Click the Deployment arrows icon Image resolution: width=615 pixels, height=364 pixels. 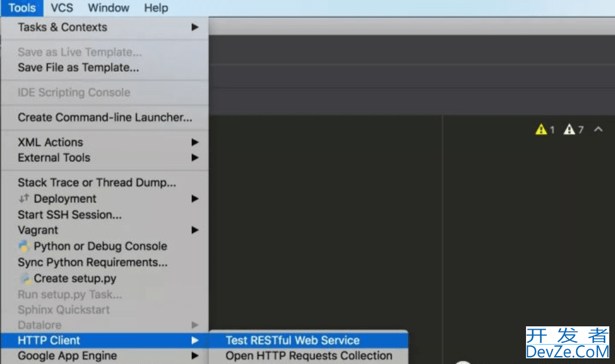[x=24, y=198]
